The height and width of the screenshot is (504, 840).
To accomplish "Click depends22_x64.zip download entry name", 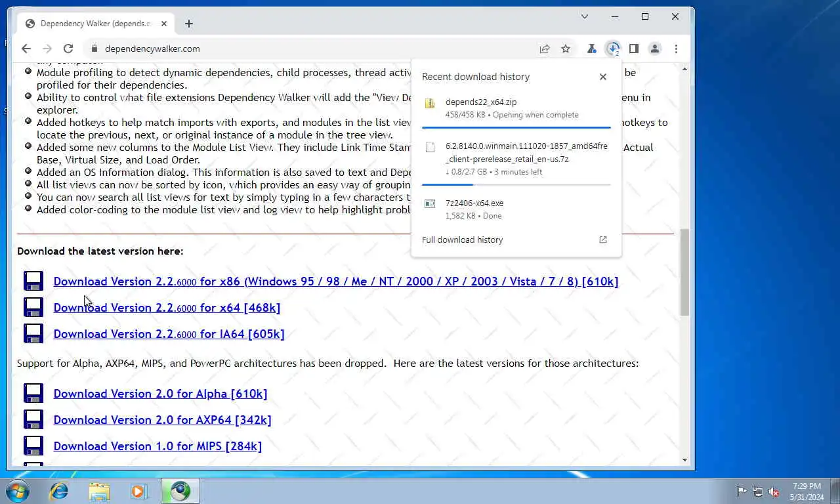I will (x=481, y=102).
